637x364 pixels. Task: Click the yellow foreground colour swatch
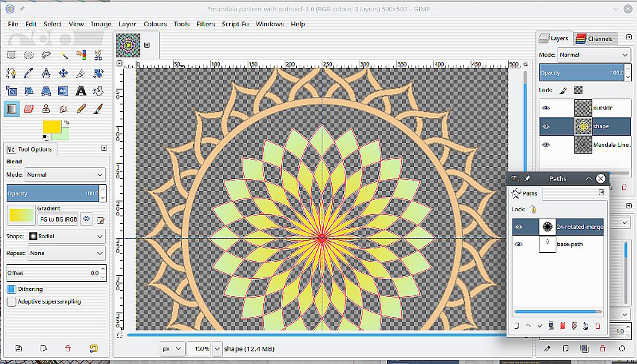click(51, 127)
